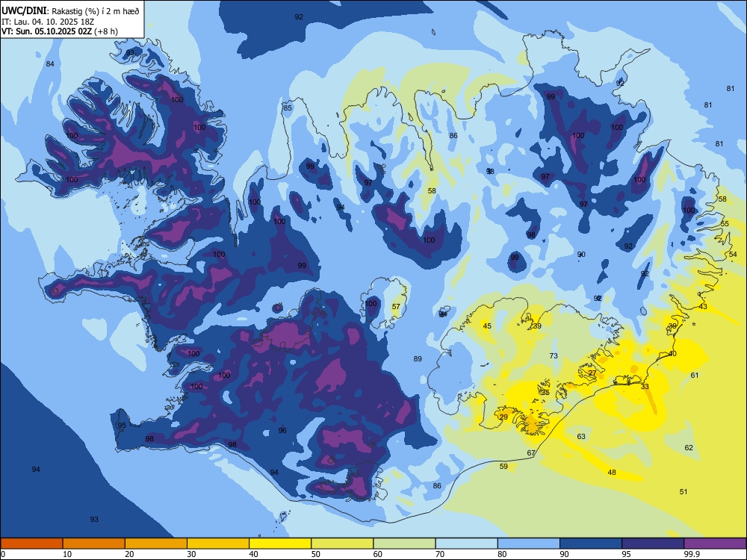Click the 70–80 pale blue legend swatch

coord(466,544)
